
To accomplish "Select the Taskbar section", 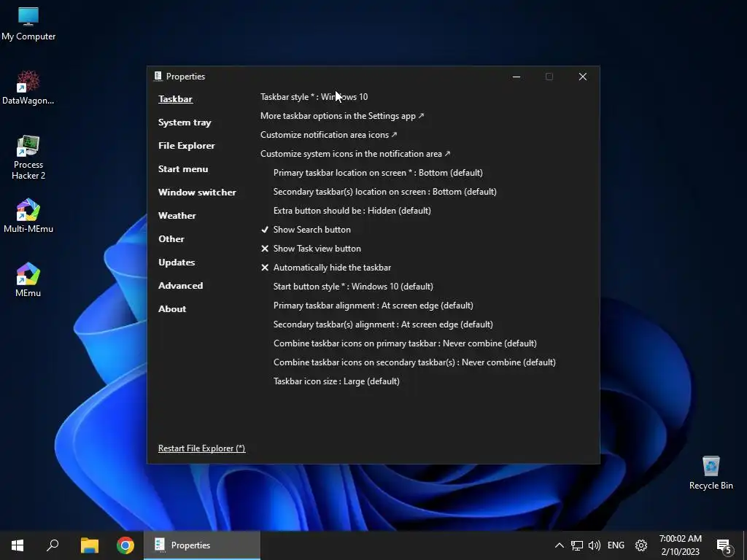I will [x=175, y=99].
